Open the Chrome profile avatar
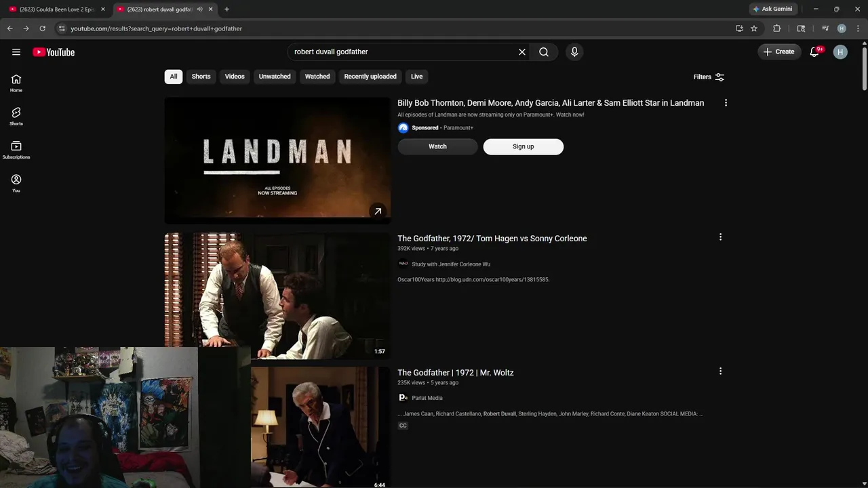Viewport: 868px width, 488px height. [x=842, y=28]
